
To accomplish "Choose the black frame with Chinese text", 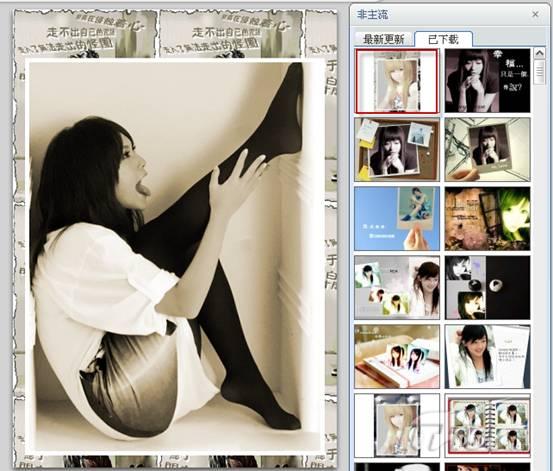I will coord(487,81).
